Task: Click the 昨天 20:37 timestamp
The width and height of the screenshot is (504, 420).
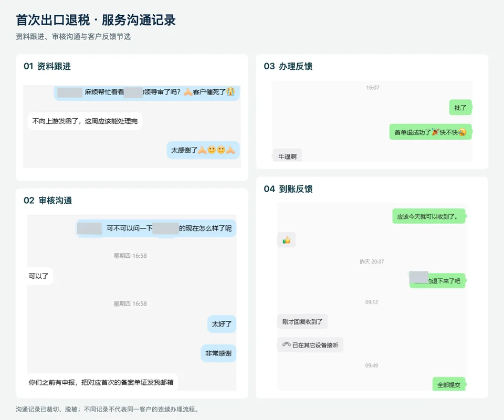Action: click(x=372, y=261)
